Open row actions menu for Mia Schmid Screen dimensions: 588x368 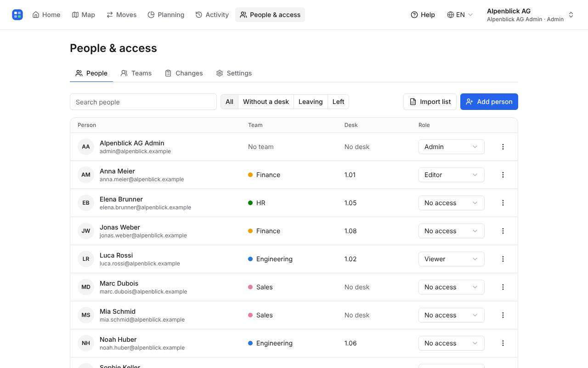tap(503, 315)
